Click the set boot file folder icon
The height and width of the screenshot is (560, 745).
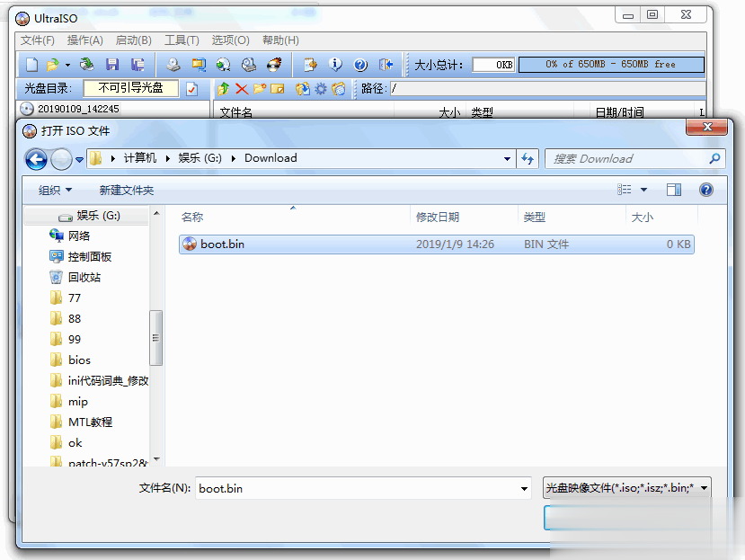[x=339, y=89]
